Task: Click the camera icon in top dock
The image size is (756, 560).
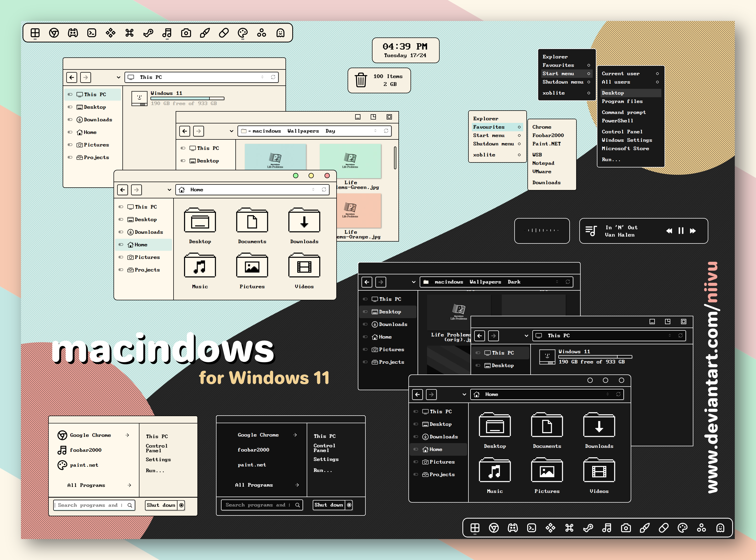Action: [186, 33]
